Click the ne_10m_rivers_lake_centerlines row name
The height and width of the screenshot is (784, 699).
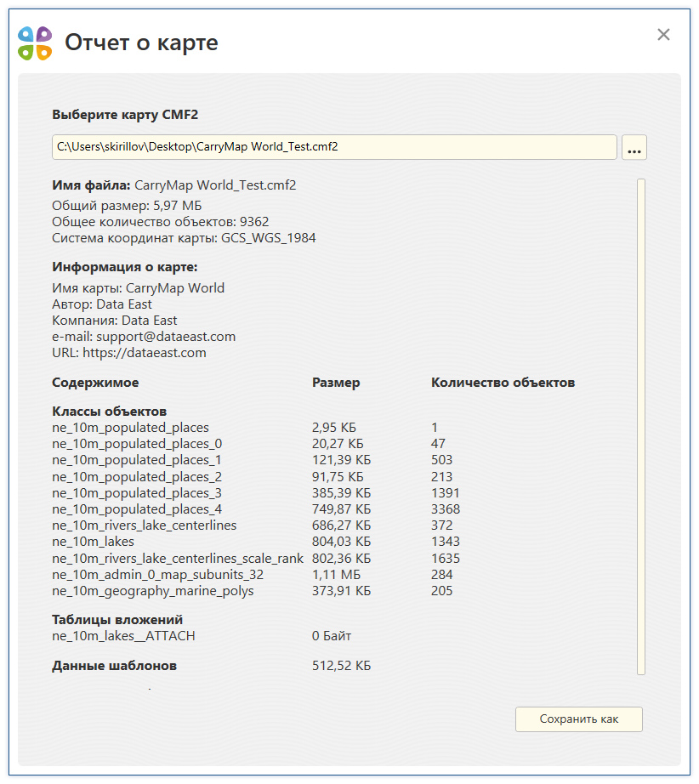145,526
